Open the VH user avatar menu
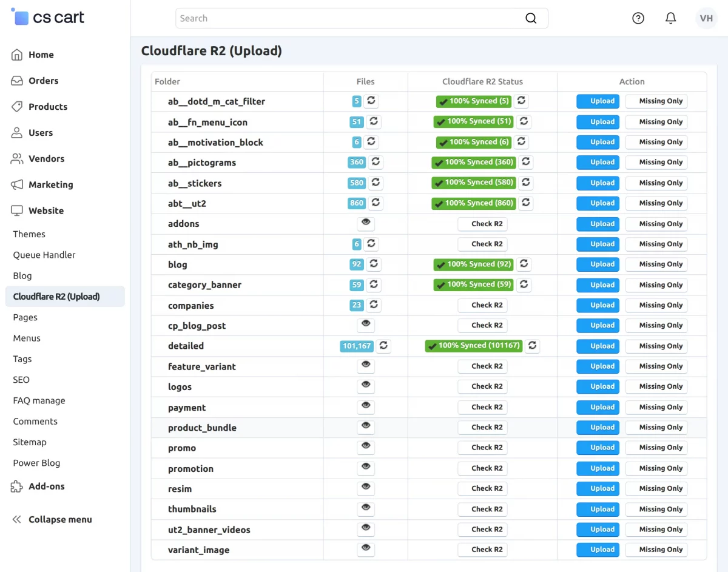The height and width of the screenshot is (572, 728). (x=706, y=18)
